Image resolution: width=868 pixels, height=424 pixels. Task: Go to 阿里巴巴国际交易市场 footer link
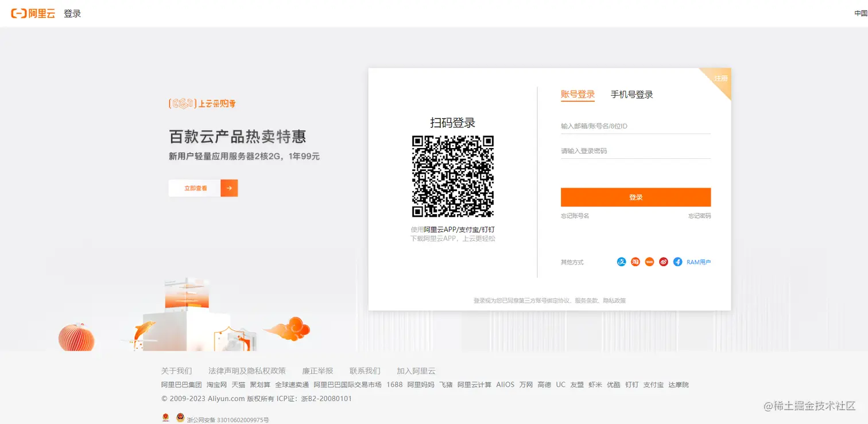tap(347, 385)
